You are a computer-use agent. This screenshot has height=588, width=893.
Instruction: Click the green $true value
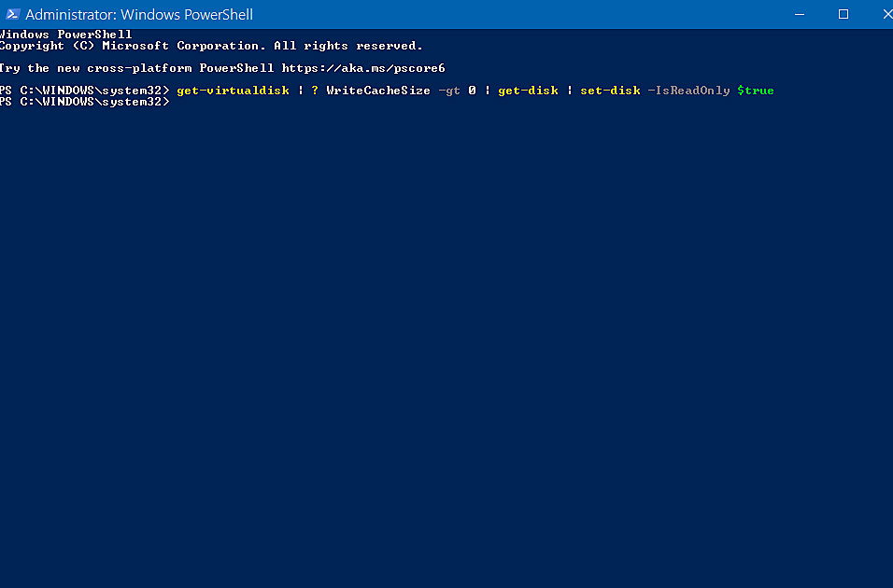[756, 91]
